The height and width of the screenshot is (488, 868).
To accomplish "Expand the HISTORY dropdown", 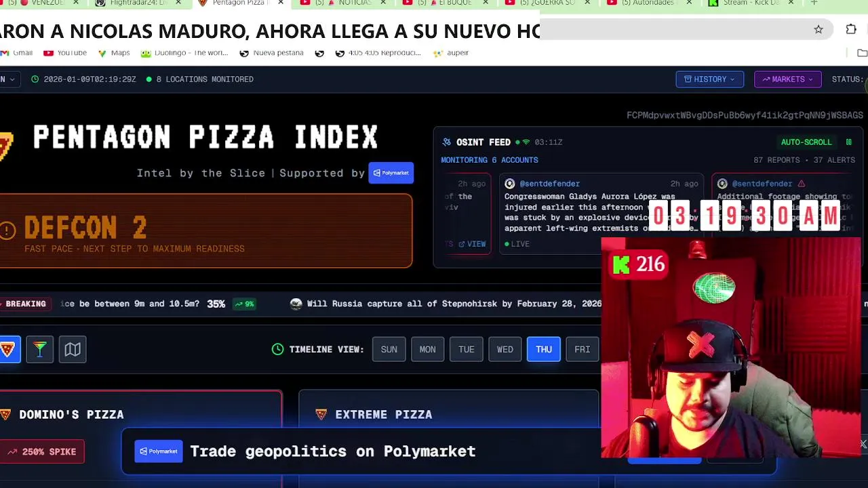I will point(709,79).
